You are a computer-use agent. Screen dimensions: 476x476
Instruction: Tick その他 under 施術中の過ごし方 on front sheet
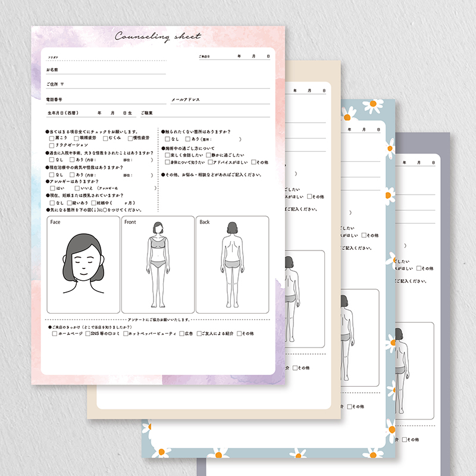[x=254, y=162]
